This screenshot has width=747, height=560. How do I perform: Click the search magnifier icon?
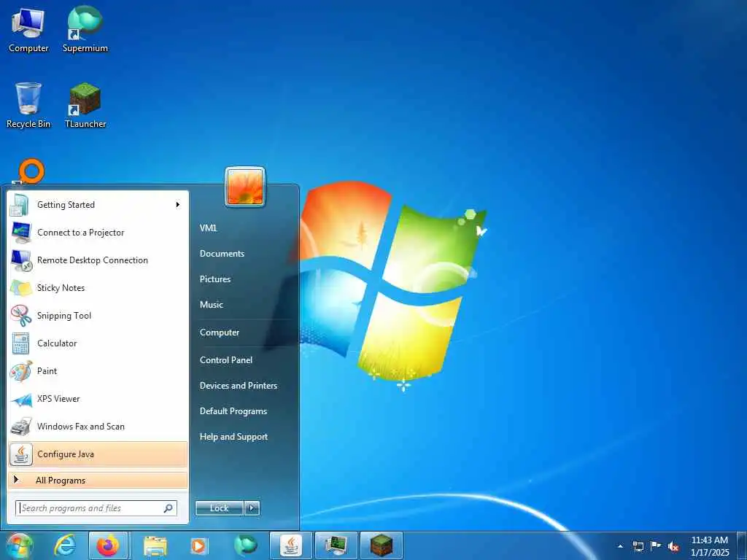click(x=169, y=508)
